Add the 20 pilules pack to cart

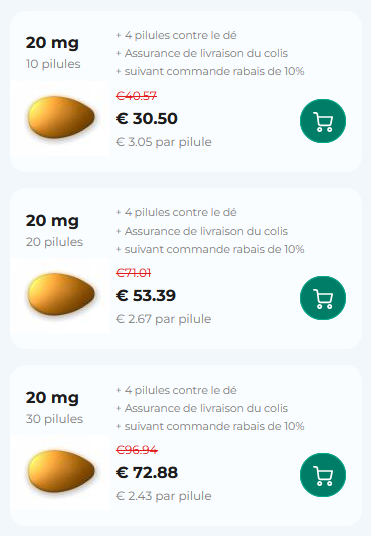pos(323,298)
